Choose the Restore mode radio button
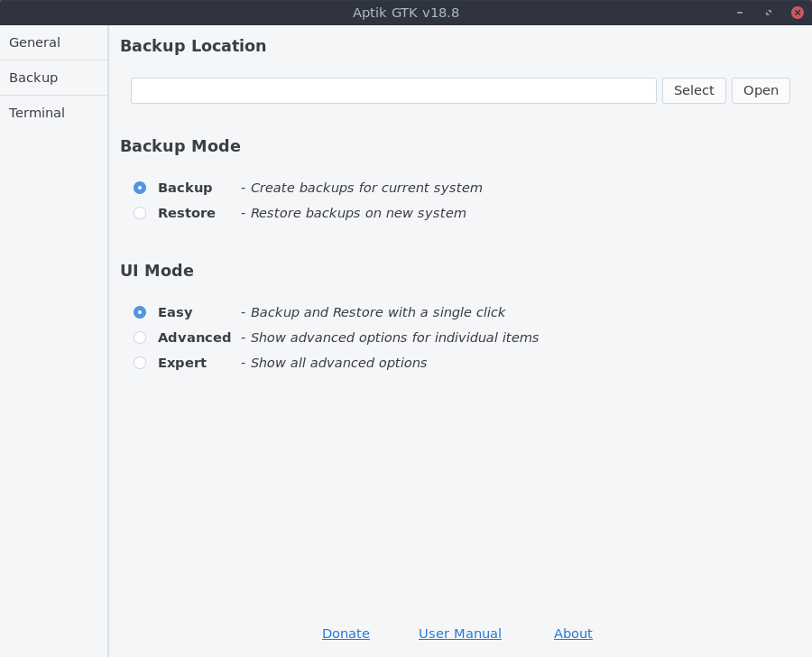 [140, 213]
